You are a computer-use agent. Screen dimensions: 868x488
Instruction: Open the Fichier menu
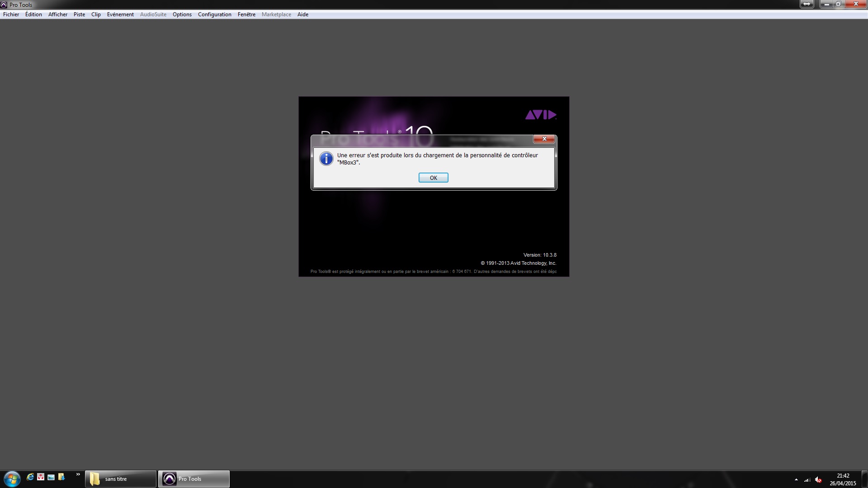(x=11, y=14)
